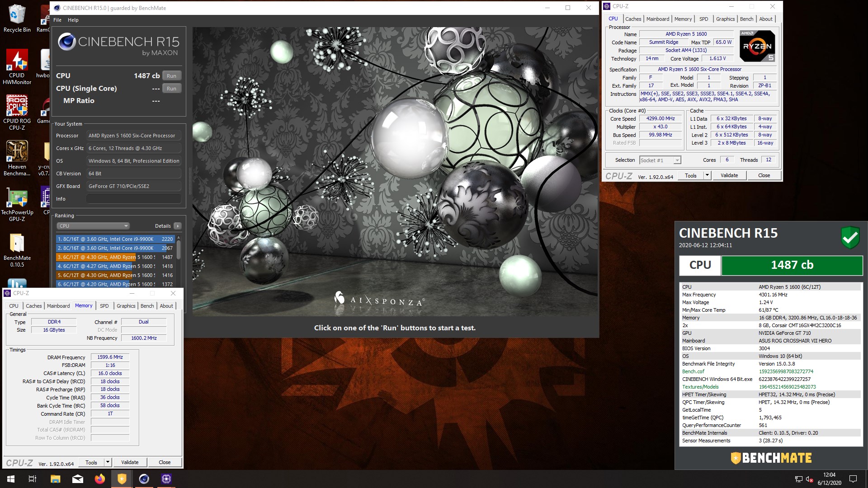Open TechPowerUp GPU-Z desktop icon
Screen dimensions: 868x488
point(17,203)
